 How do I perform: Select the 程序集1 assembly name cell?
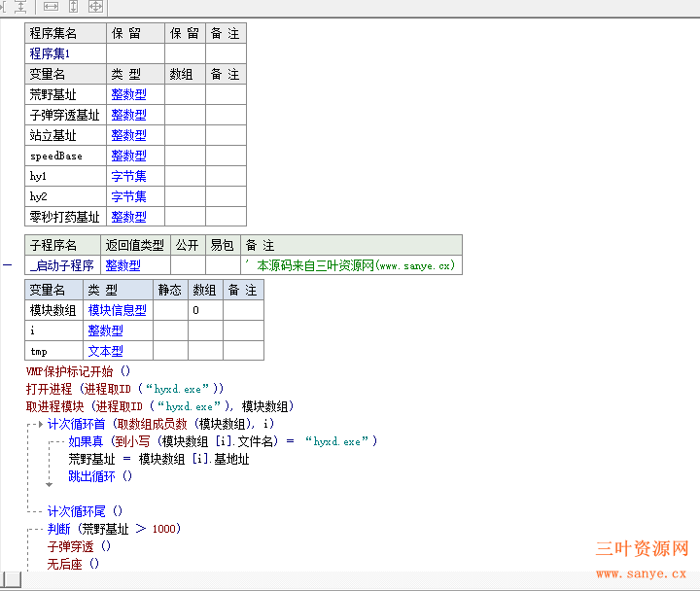click(x=65, y=54)
